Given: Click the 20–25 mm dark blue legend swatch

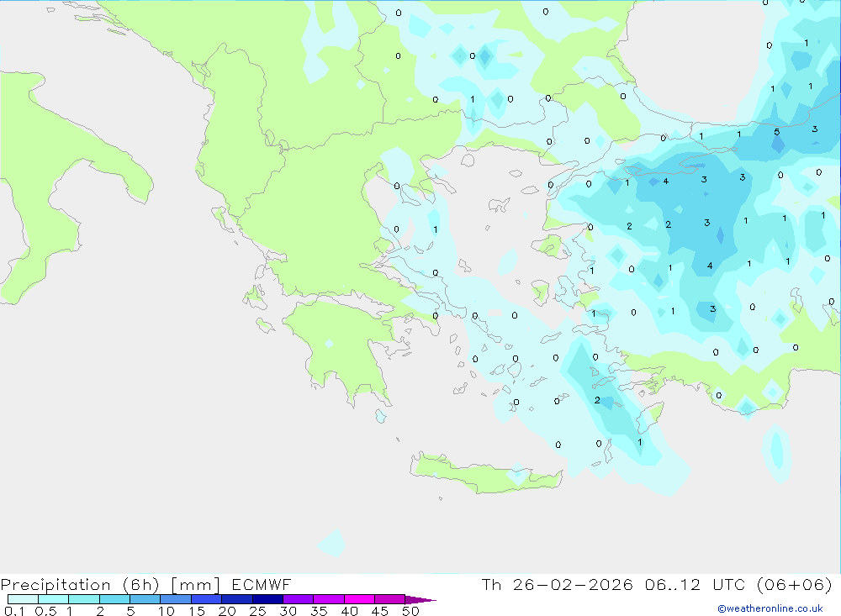Looking at the screenshot, I should tap(237, 599).
